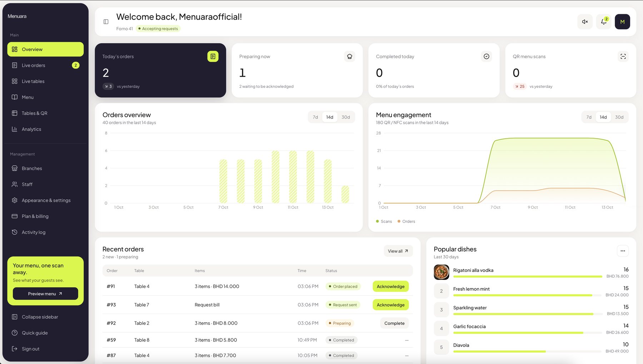The image size is (643, 364).
Task: Open Live orders in the sidebar
Action: pyautogui.click(x=45, y=65)
